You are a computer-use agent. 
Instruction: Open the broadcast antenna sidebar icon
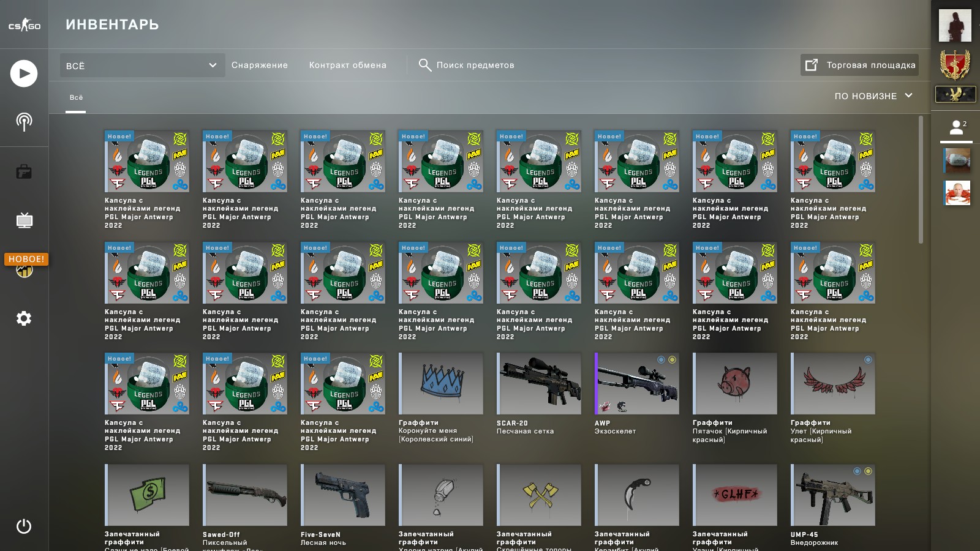[x=24, y=122]
